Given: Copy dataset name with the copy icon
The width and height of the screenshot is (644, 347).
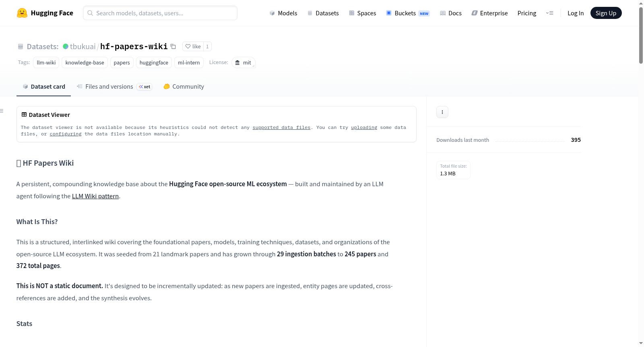Looking at the screenshot, I should pyautogui.click(x=173, y=46).
